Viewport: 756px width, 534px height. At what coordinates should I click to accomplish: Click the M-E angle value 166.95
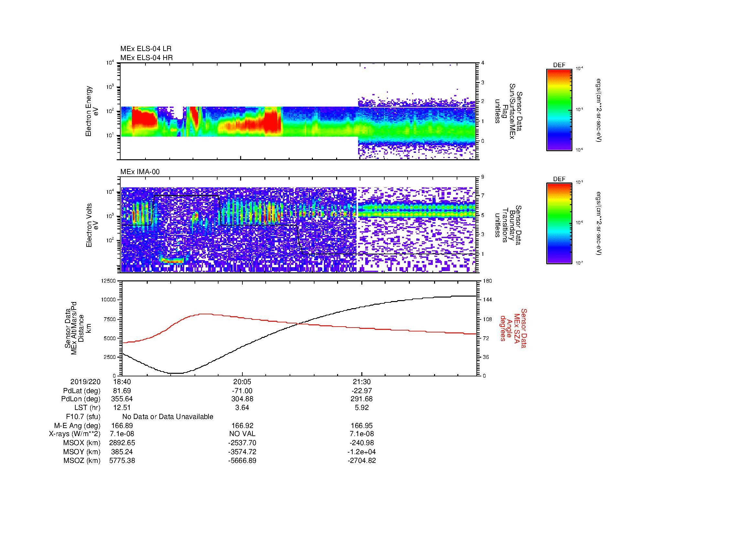coord(362,426)
